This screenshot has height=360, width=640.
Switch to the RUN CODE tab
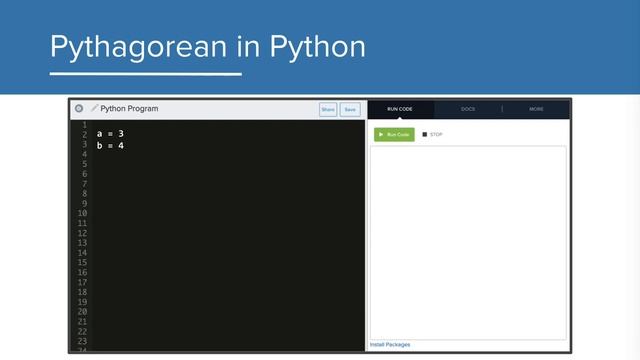tap(400, 109)
